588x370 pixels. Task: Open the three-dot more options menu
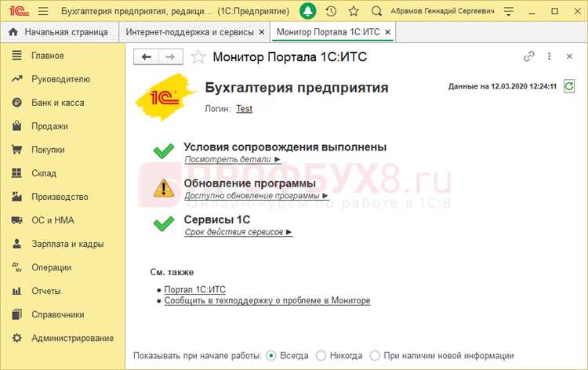(x=549, y=56)
